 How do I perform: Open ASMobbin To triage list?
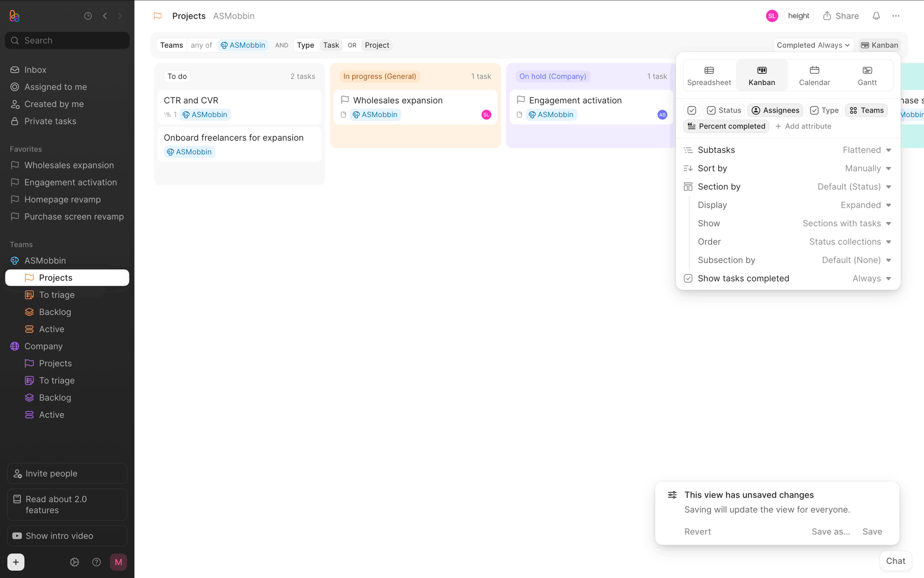tap(67, 295)
